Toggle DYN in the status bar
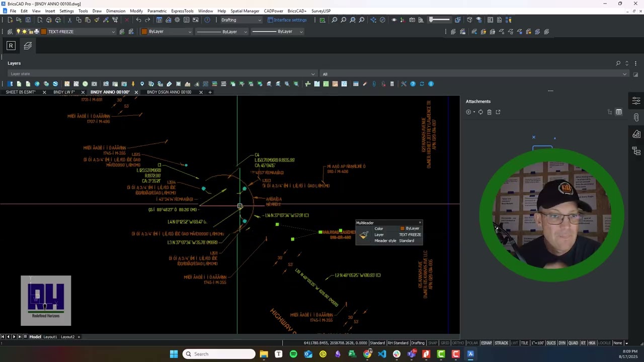This screenshot has width=644, height=362. (x=562, y=343)
